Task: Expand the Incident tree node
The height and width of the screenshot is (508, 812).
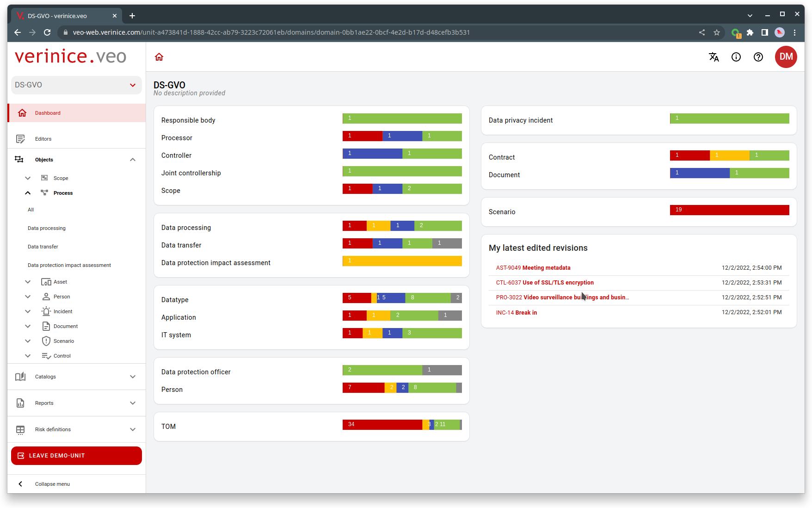Action: pos(28,311)
